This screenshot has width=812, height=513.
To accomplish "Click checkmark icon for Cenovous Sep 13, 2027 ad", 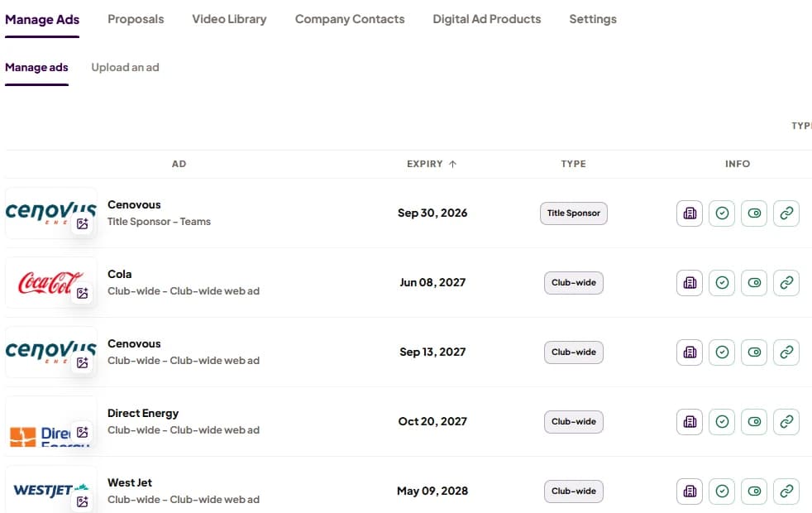I will pyautogui.click(x=722, y=352).
